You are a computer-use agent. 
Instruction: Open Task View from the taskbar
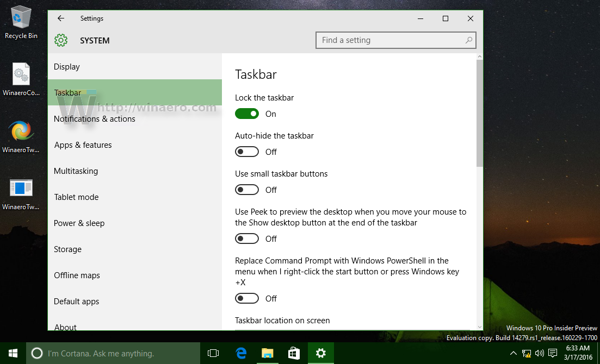(x=213, y=353)
